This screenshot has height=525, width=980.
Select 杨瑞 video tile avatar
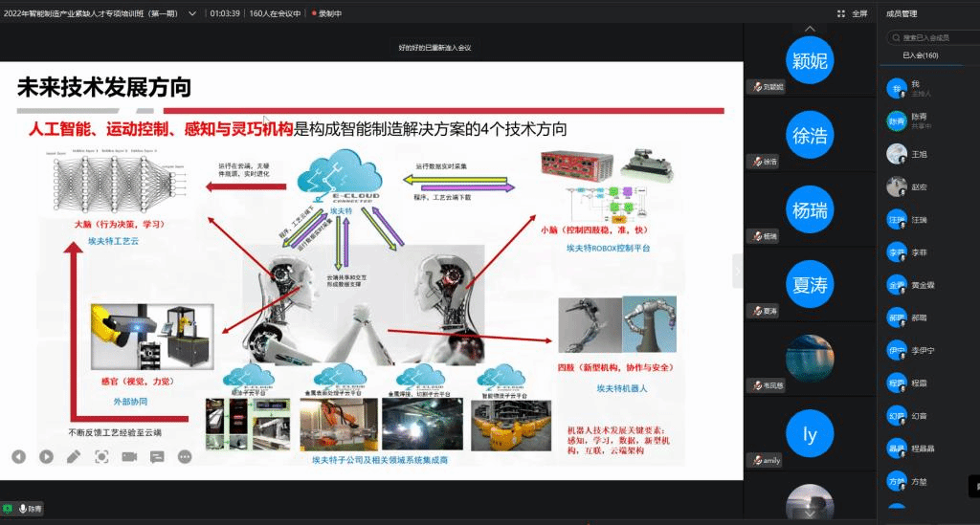tap(810, 209)
